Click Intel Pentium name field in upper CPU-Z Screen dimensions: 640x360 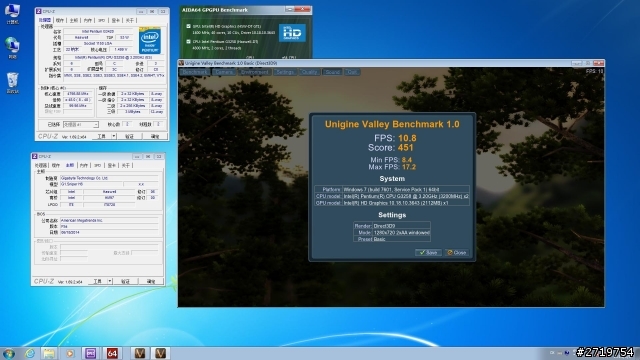click(x=98, y=31)
